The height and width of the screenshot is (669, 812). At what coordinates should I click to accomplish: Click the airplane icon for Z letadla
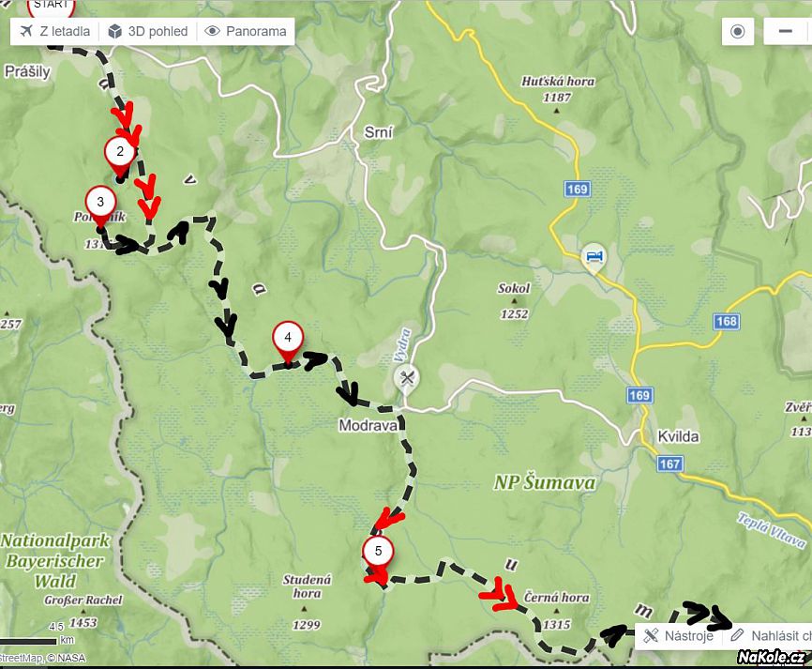[26, 32]
